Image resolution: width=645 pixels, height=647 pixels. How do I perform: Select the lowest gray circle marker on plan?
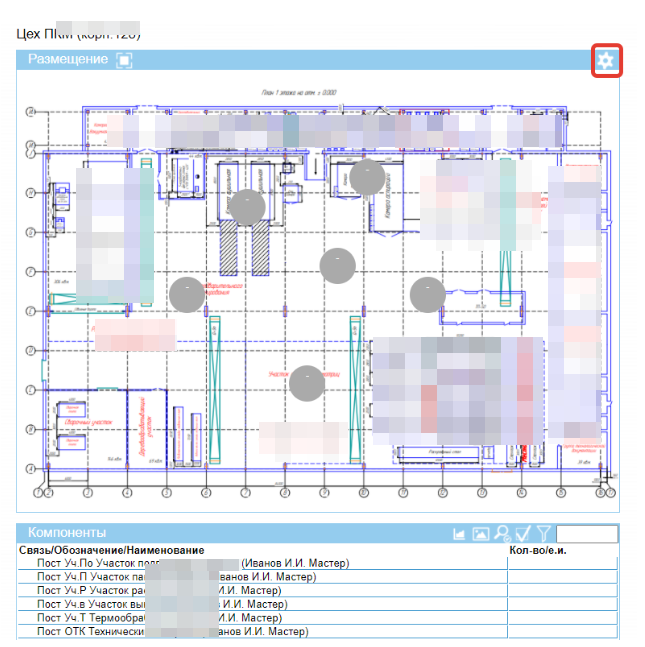[307, 383]
